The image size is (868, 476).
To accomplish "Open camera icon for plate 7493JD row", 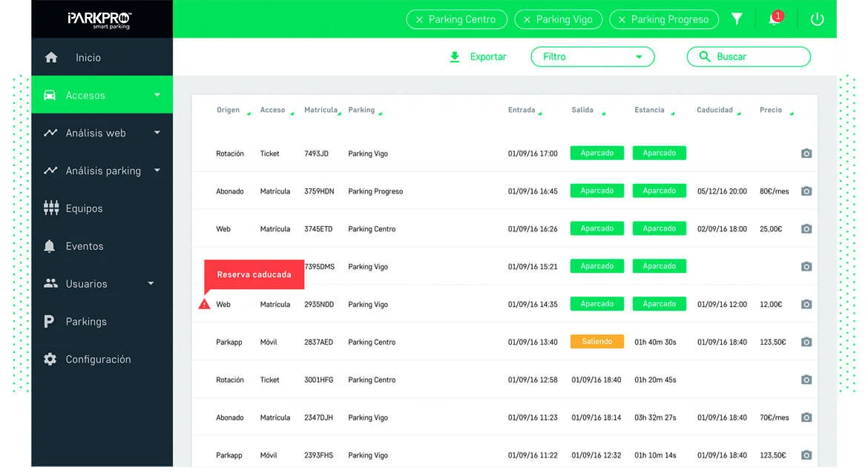I will 806,153.
